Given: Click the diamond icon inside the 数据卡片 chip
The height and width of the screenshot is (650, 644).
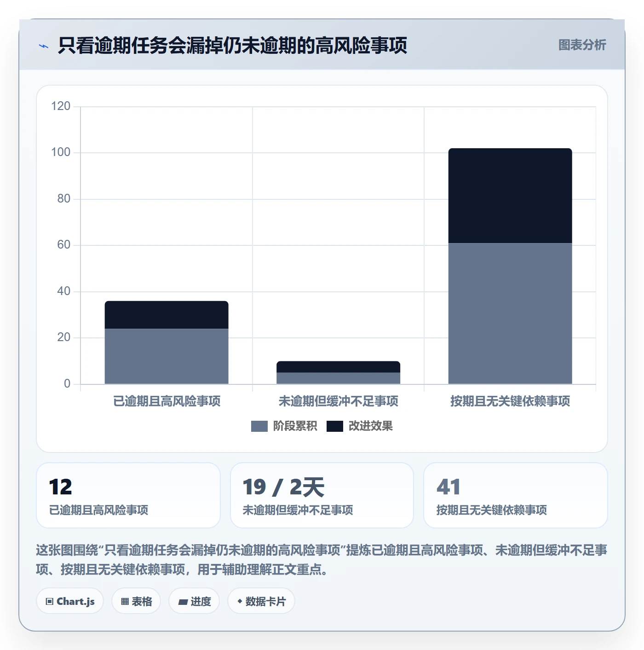Looking at the screenshot, I should (240, 601).
